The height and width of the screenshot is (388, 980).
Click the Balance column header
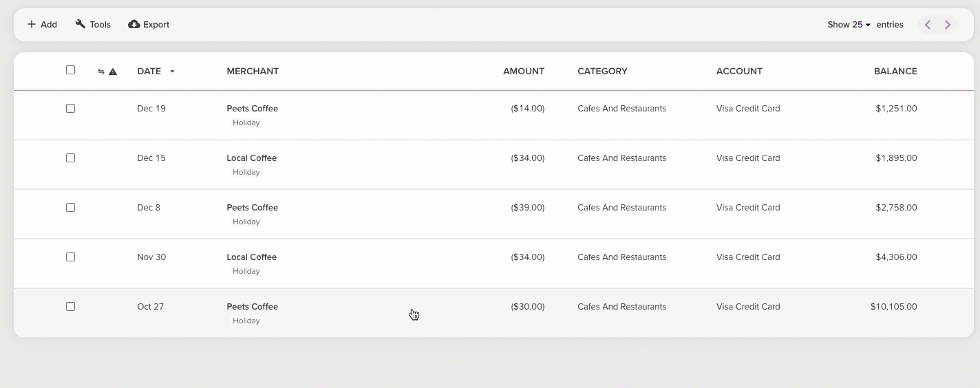895,72
